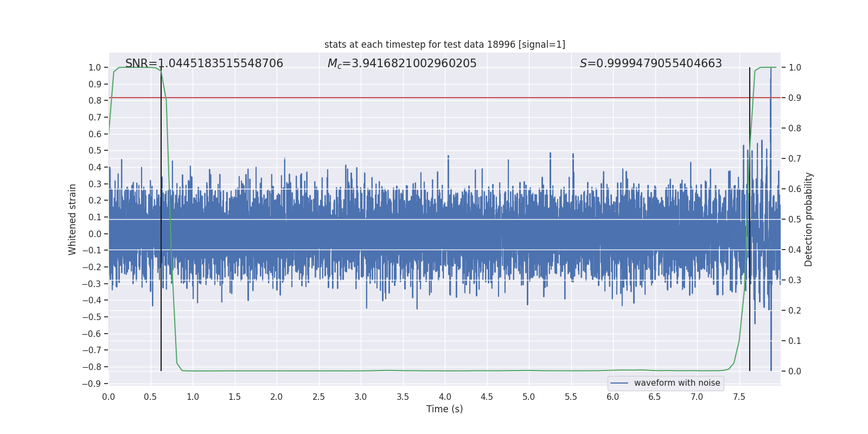Viewport: 868px width, 434px height.
Task: Click the 'Detection probability' right axis label
Action: (808, 219)
